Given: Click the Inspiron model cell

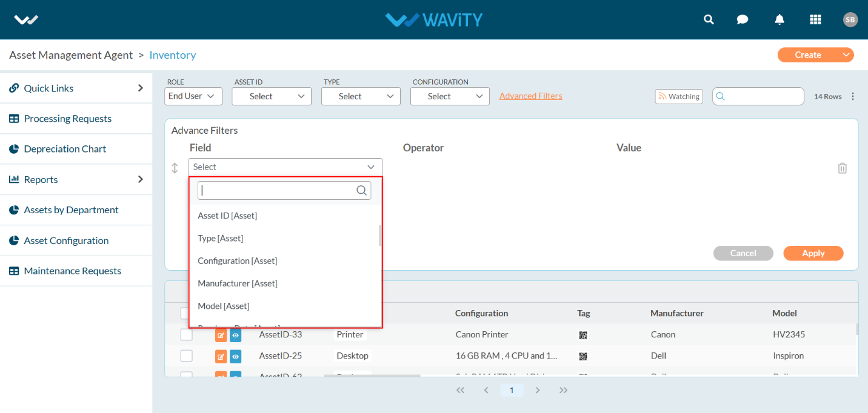Looking at the screenshot, I should [788, 355].
